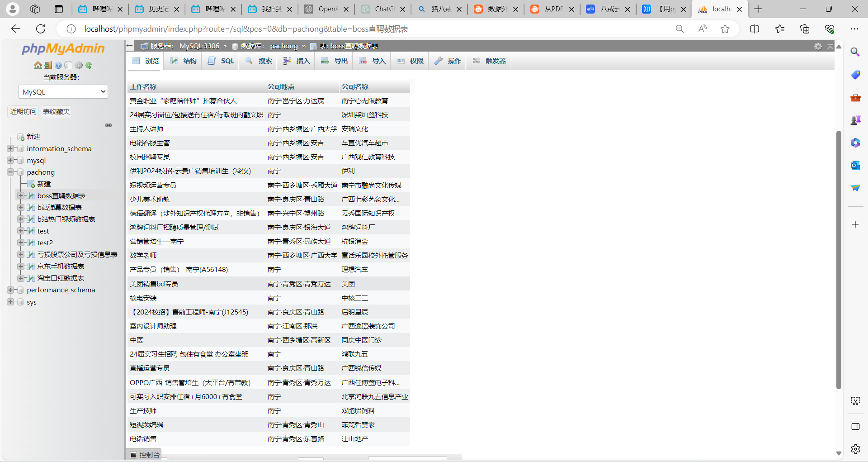868x462 pixels.
Task: Switch to 结构 structure tab
Action: pyautogui.click(x=184, y=61)
